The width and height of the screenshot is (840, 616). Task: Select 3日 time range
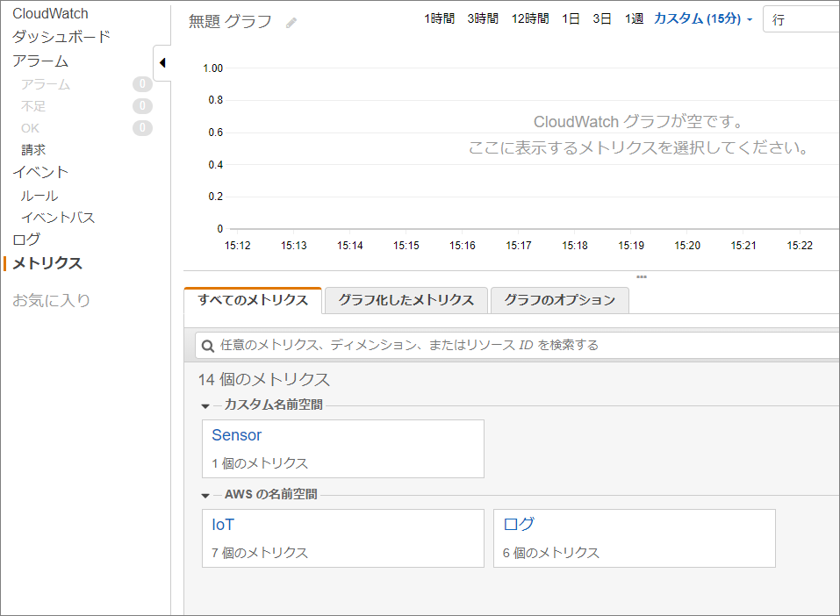[602, 18]
